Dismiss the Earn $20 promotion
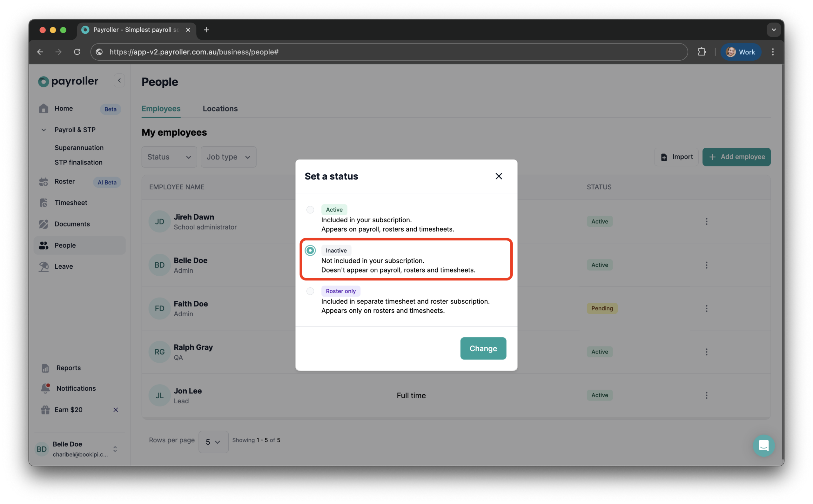813x504 pixels. tap(115, 410)
